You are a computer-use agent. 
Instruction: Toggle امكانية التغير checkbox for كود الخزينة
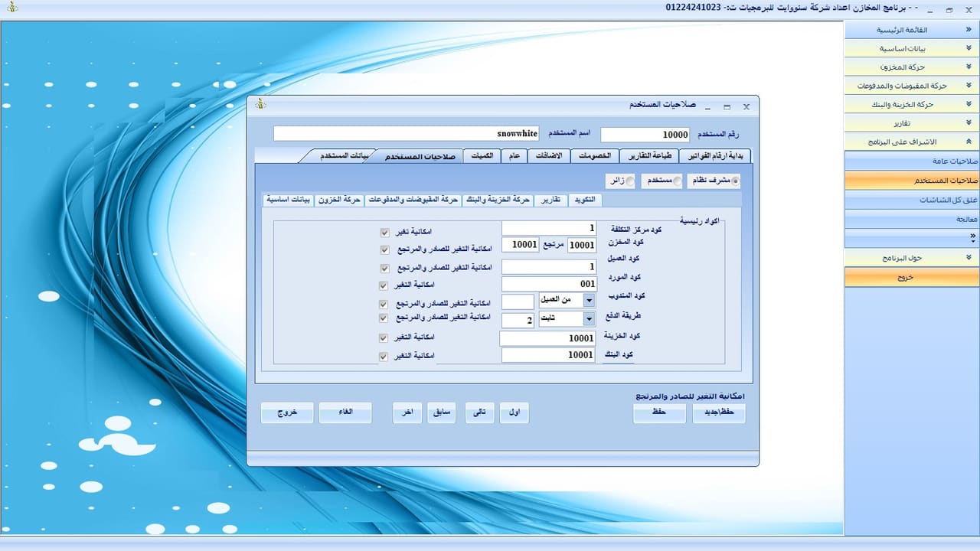384,337
